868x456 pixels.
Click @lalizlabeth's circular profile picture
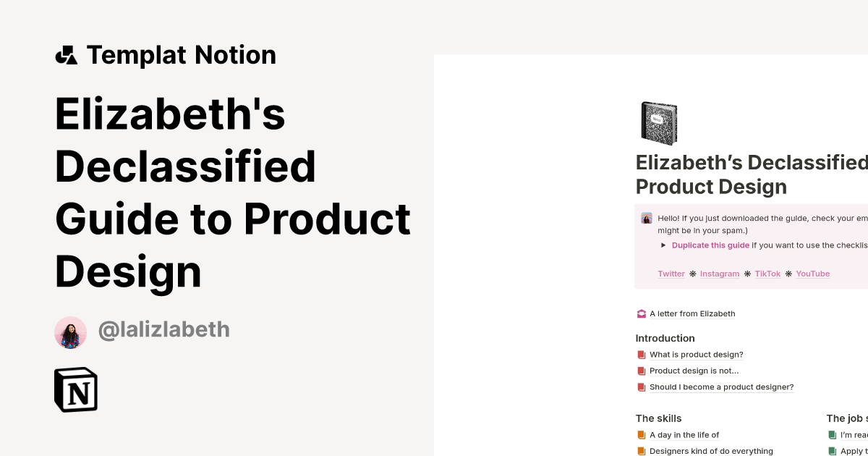70,332
